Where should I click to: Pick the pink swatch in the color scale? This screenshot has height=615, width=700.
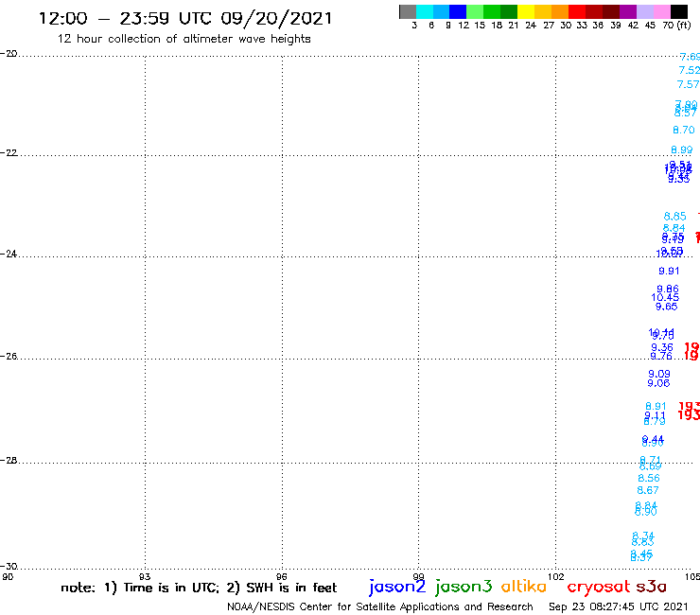tap(661, 11)
